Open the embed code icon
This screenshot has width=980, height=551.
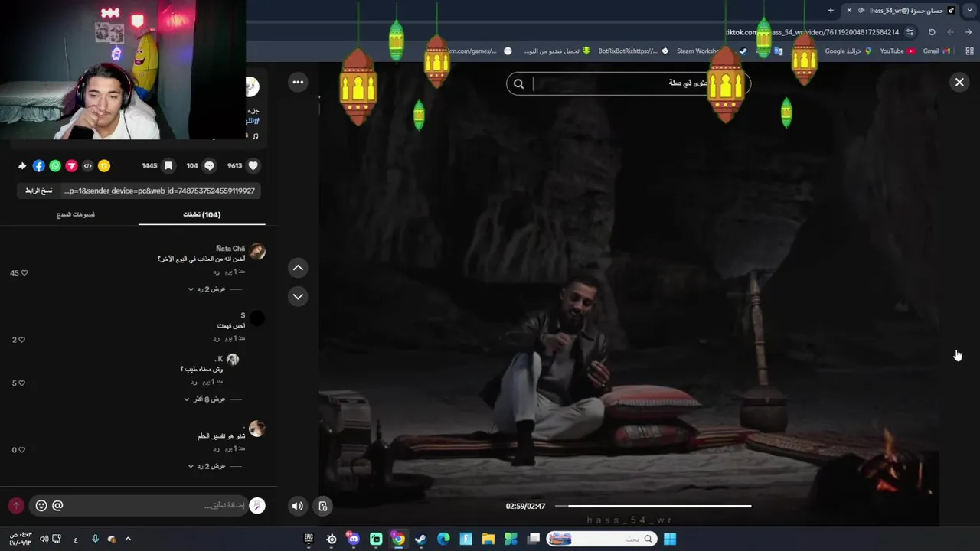coord(87,165)
